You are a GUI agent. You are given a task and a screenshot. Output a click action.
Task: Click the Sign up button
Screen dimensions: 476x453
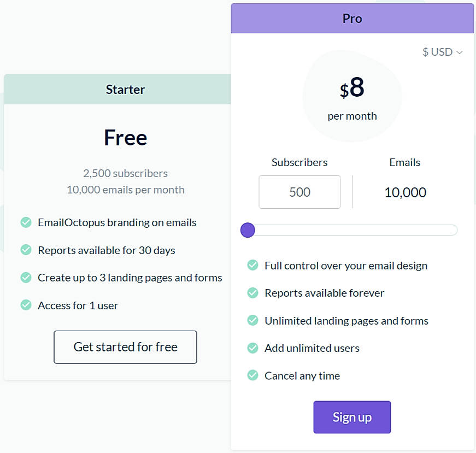click(352, 417)
